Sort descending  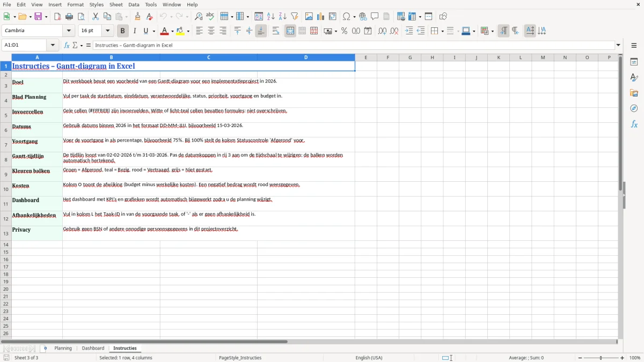point(282,17)
